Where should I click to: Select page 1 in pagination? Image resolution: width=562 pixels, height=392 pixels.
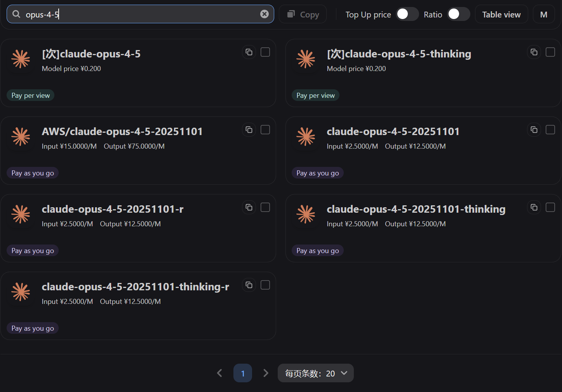click(x=243, y=373)
